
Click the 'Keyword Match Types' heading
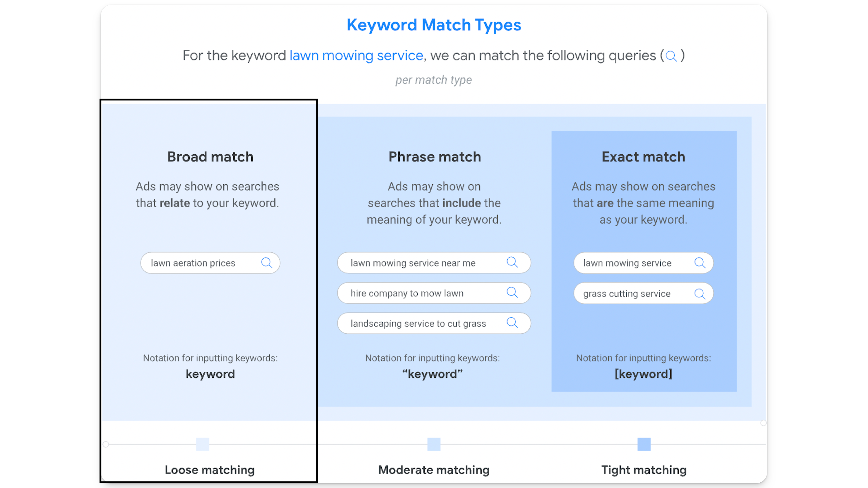(433, 24)
